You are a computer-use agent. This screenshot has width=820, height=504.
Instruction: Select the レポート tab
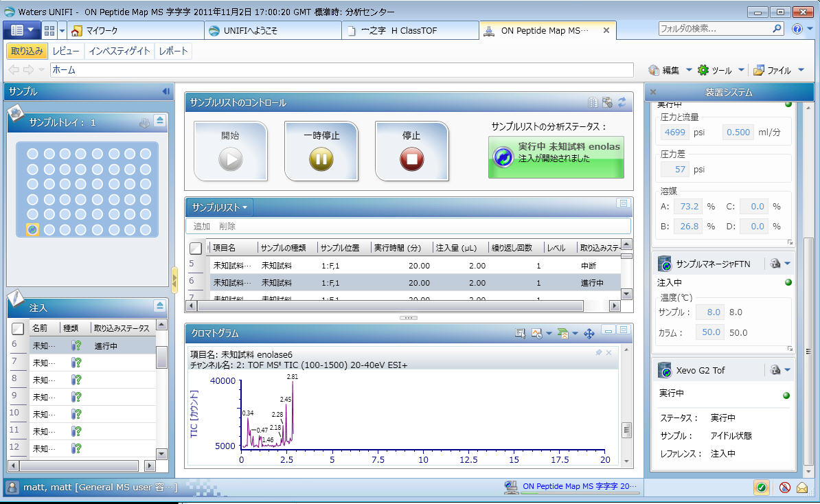point(173,51)
